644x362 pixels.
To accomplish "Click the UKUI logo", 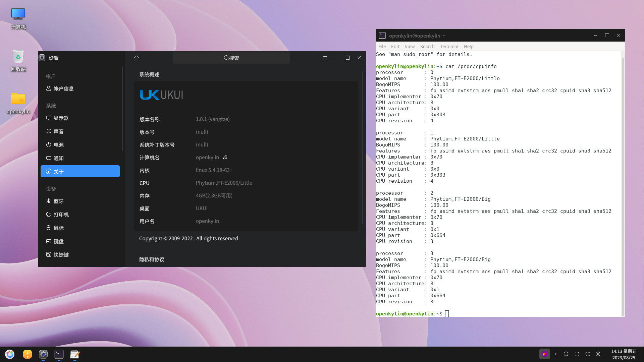I will (161, 95).
